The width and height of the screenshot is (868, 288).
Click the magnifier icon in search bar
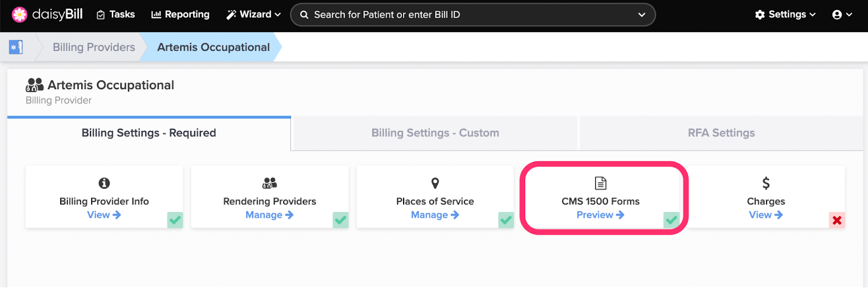(x=304, y=15)
